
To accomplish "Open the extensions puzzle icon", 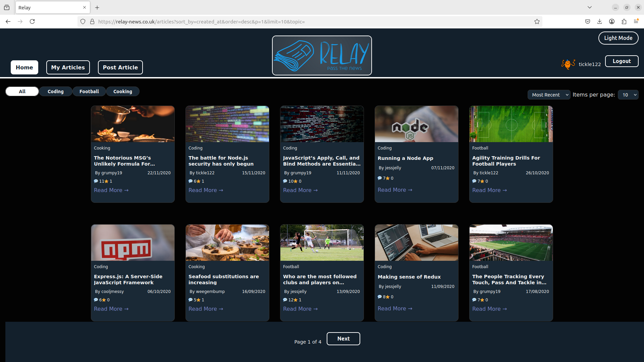I will click(624, 21).
